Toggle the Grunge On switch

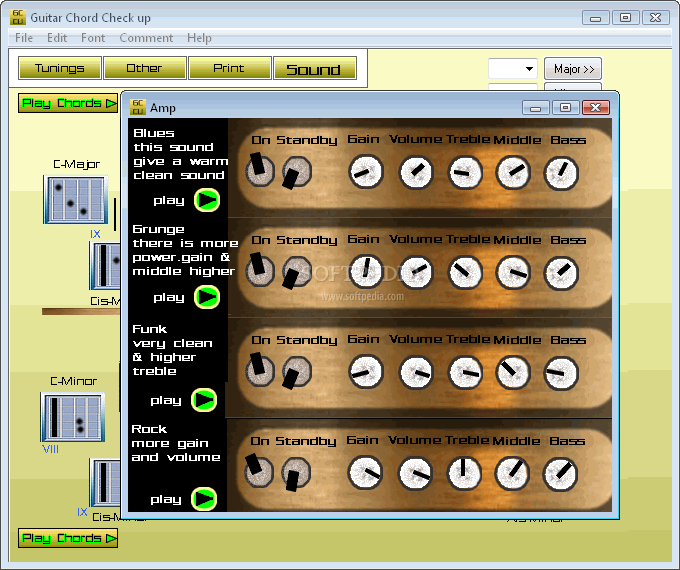260,270
